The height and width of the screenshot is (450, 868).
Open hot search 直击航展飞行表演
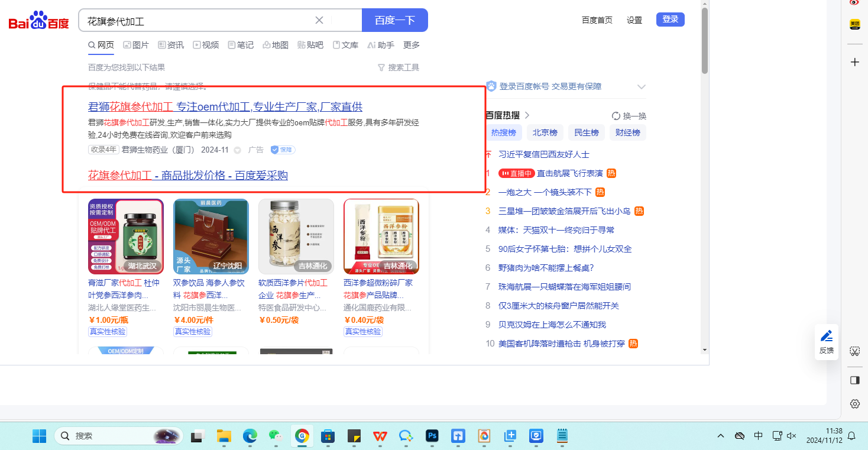click(x=570, y=173)
